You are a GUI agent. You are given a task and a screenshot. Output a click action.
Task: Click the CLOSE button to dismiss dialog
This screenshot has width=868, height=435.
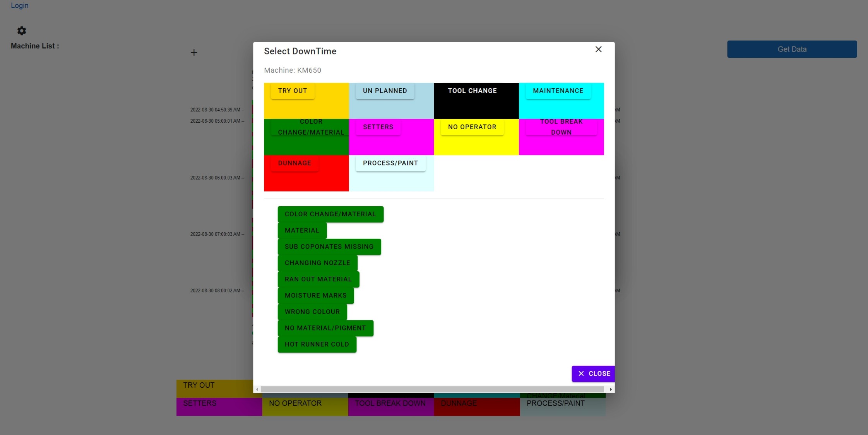593,373
